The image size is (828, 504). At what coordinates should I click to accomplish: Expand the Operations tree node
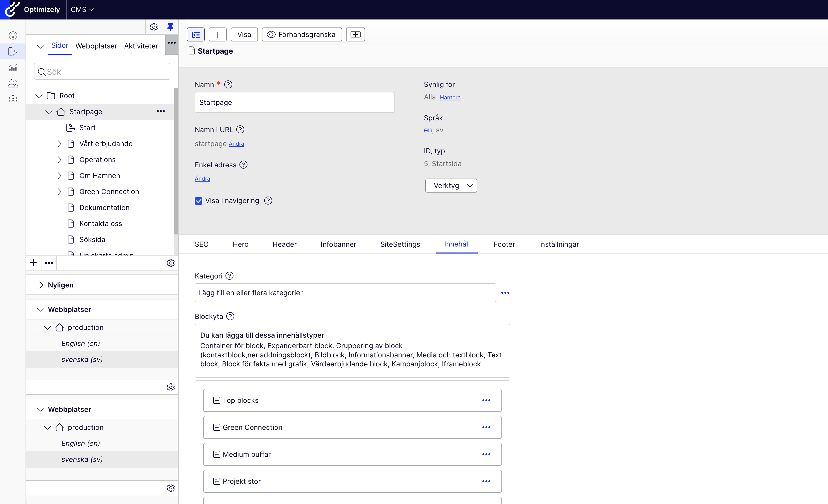pos(59,160)
